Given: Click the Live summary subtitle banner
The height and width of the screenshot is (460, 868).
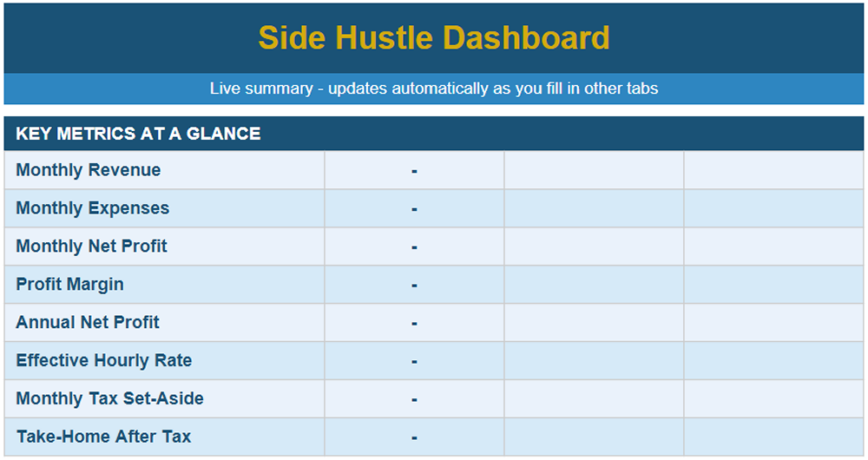Looking at the screenshot, I should point(434,89).
